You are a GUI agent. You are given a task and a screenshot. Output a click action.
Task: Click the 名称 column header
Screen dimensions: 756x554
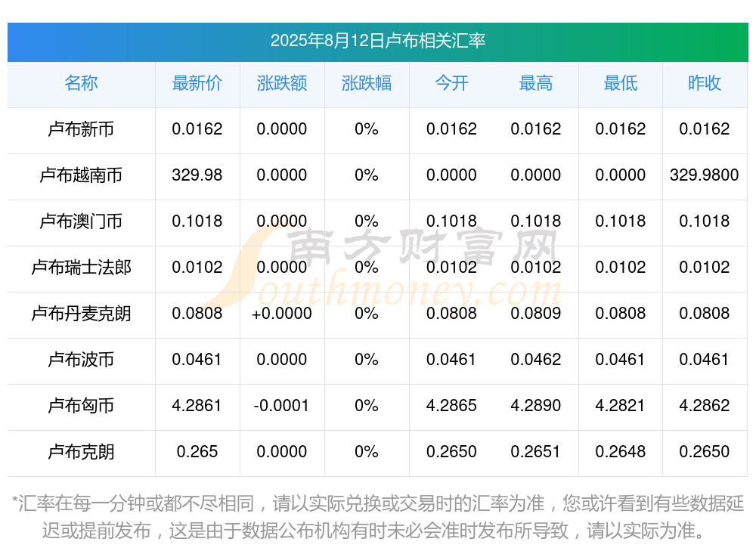pyautogui.click(x=81, y=83)
